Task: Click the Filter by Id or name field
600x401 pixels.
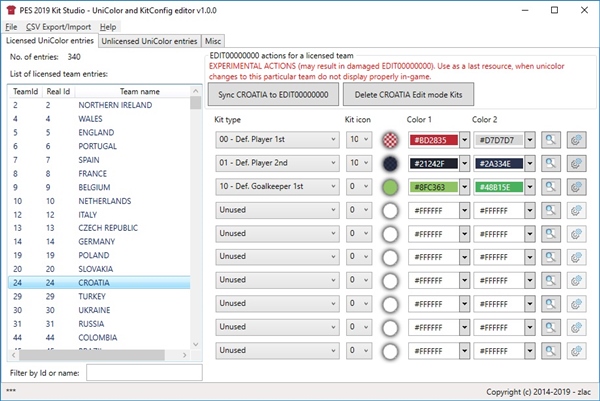Action: click(142, 373)
